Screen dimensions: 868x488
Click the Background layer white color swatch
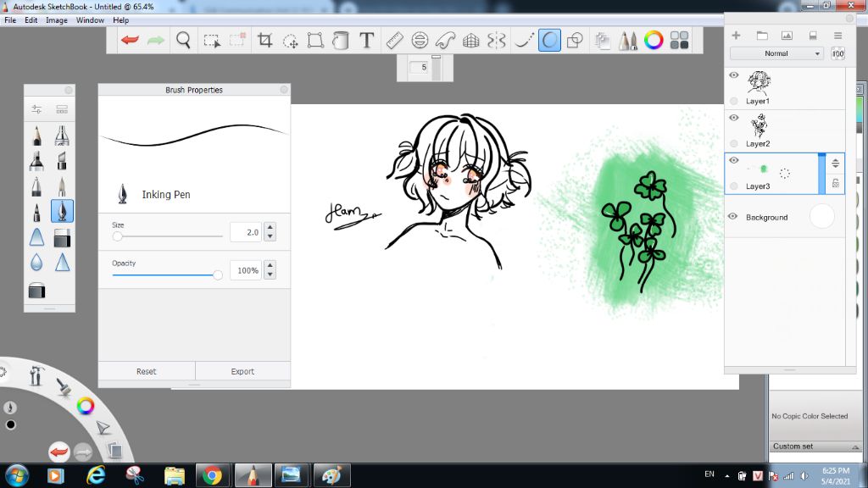click(821, 216)
